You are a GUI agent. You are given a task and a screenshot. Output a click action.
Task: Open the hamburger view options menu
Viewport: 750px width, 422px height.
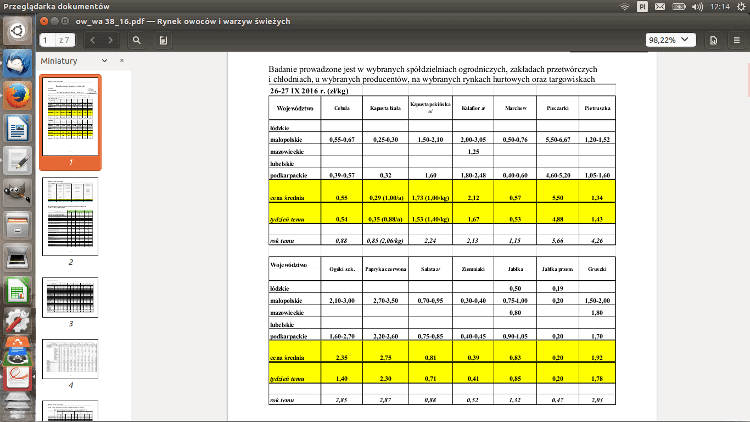click(x=736, y=40)
